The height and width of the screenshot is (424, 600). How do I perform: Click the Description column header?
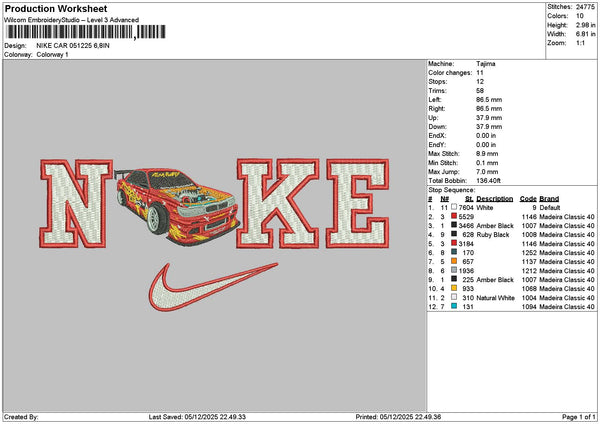(495, 198)
